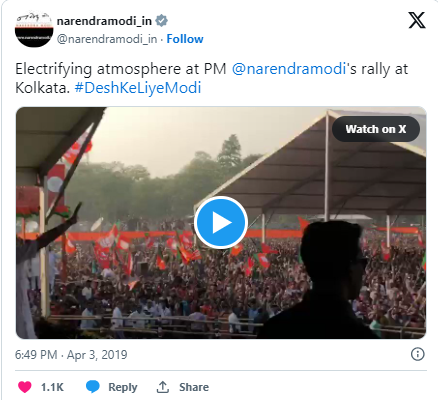Follow the narendramodi_in account
Screen dimensions: 438x400
185,39
